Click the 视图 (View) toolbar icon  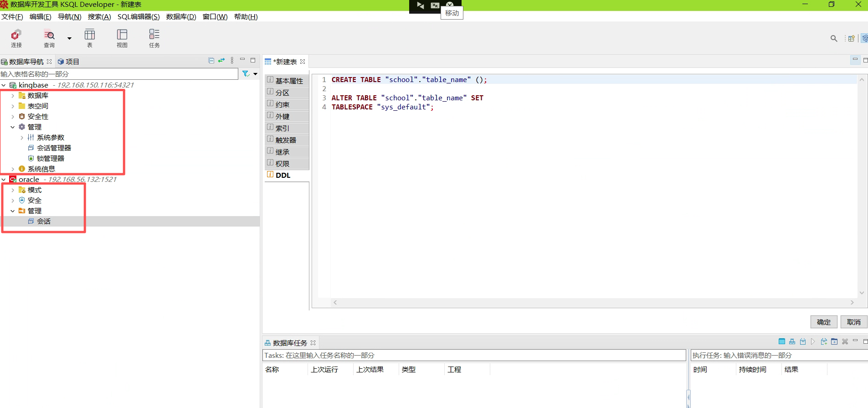(122, 38)
